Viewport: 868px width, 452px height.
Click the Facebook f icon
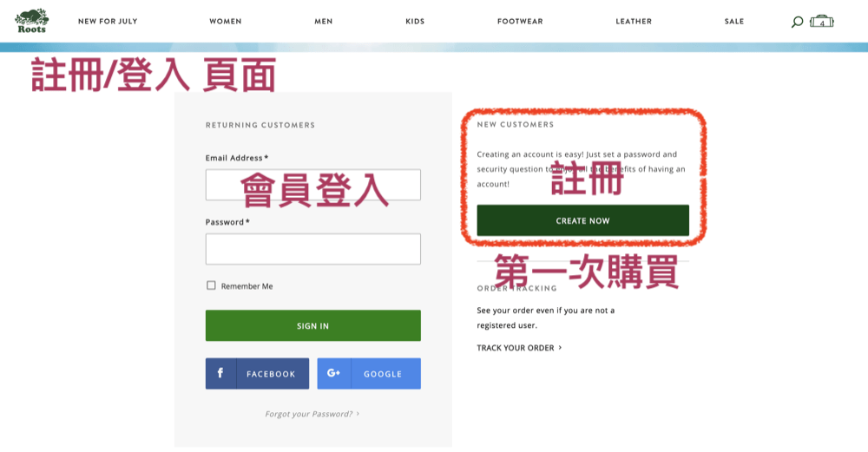[220, 373]
